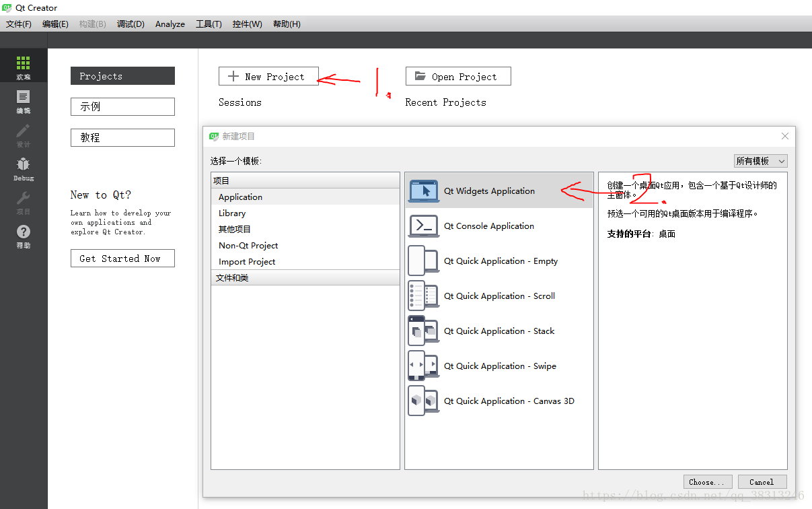
Task: Open the Design mode icon
Action: click(24, 135)
